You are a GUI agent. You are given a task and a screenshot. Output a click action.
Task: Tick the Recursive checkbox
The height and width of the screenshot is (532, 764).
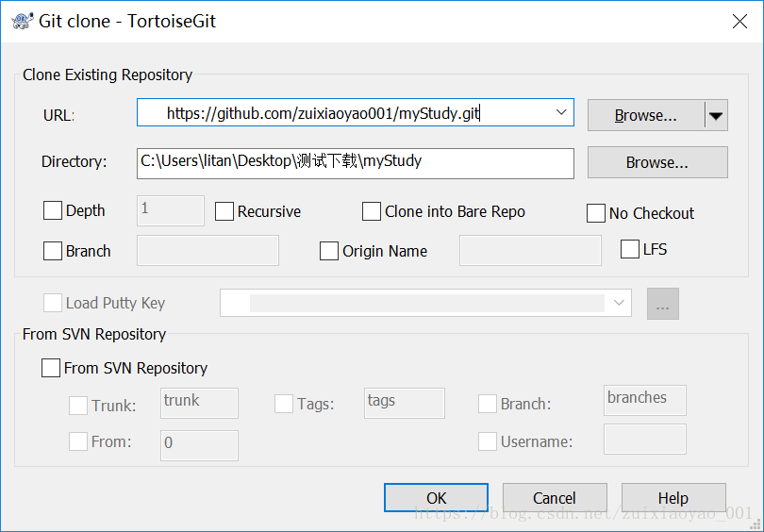point(224,211)
